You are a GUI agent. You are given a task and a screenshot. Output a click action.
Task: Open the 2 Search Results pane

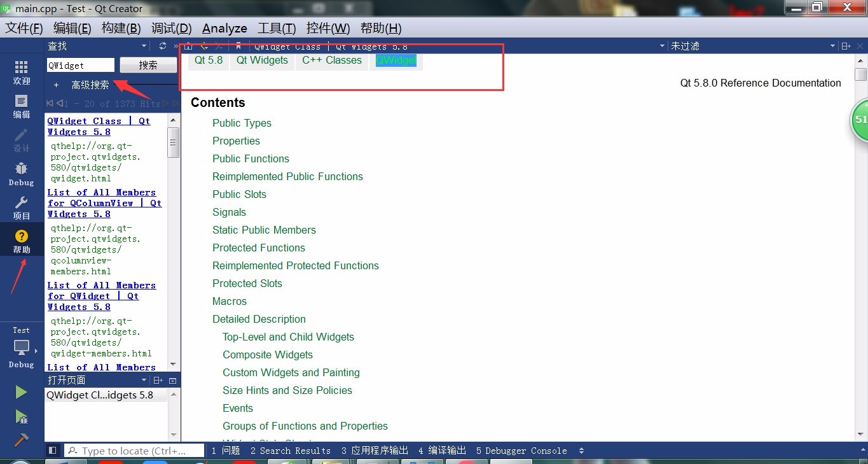[291, 451]
